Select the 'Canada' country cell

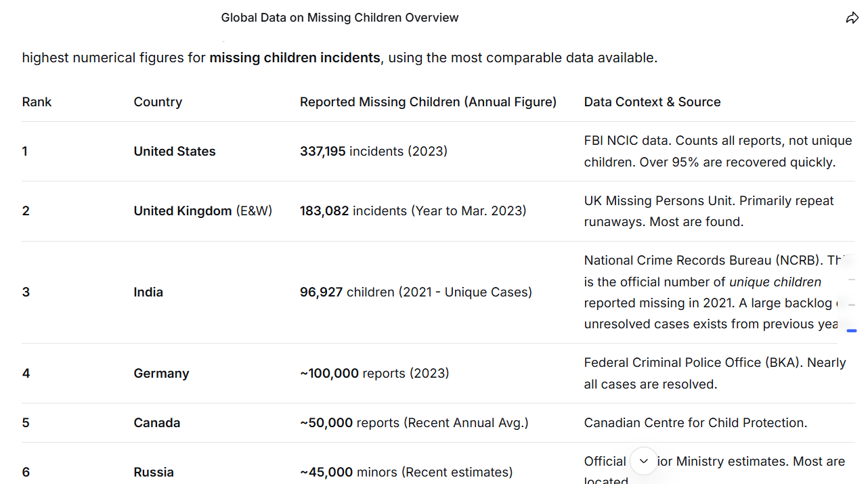(x=157, y=423)
